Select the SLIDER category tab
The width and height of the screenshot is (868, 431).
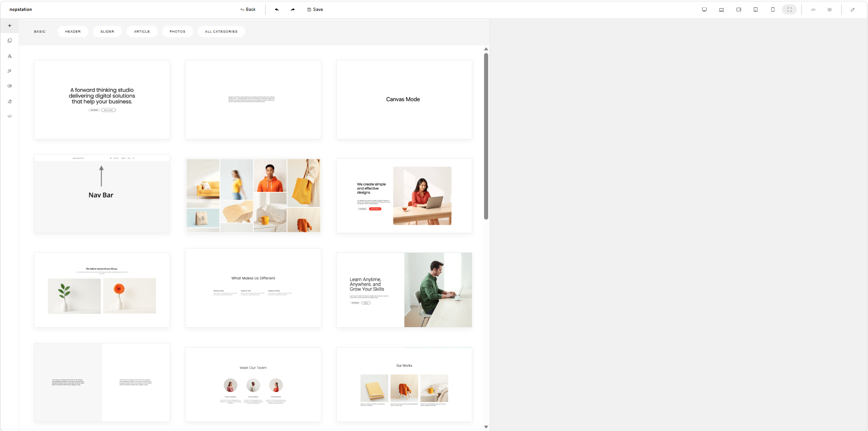tap(107, 31)
